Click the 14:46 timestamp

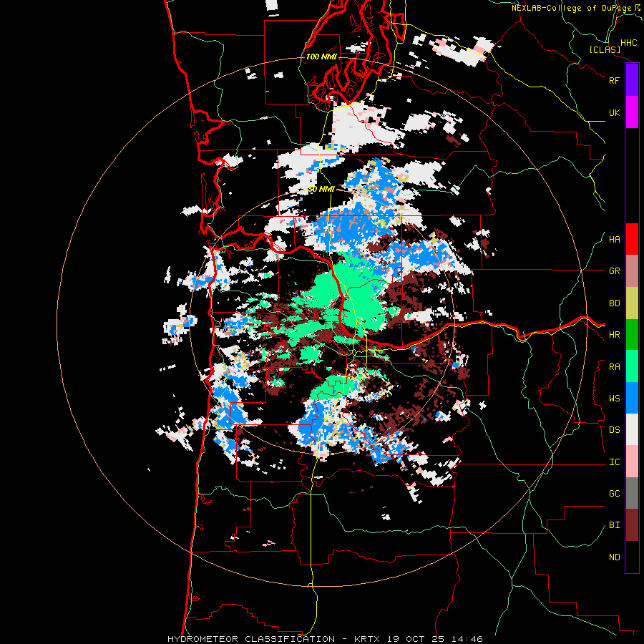(468, 639)
